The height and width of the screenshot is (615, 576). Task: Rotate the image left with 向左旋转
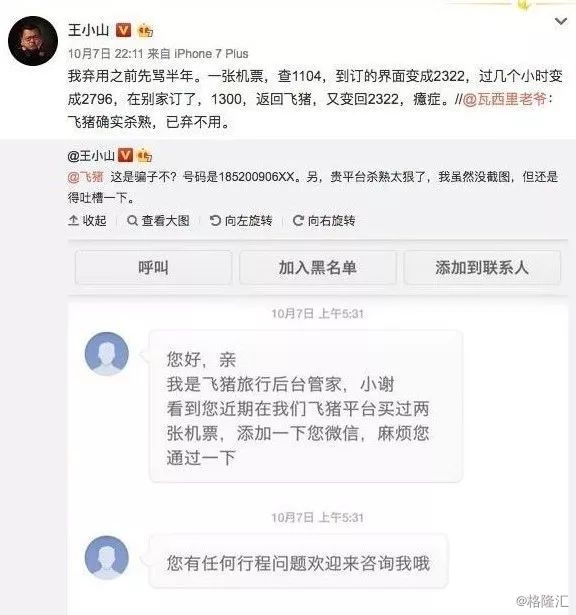point(241,220)
